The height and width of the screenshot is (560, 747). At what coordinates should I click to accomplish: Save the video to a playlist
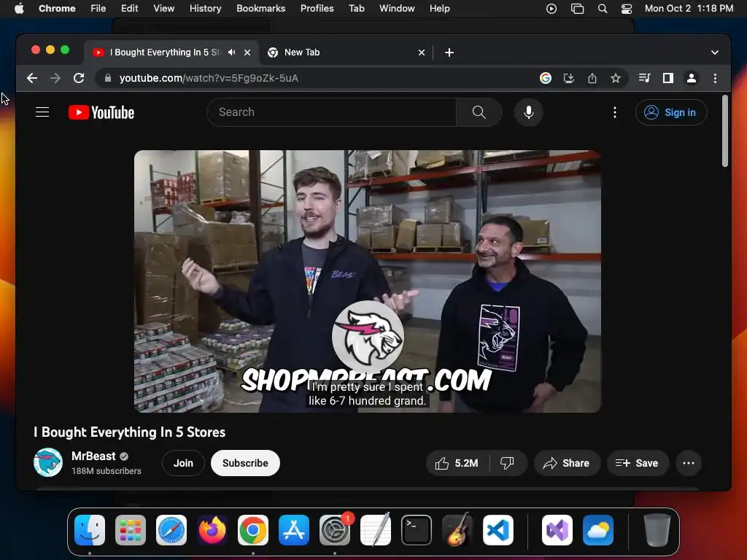638,463
